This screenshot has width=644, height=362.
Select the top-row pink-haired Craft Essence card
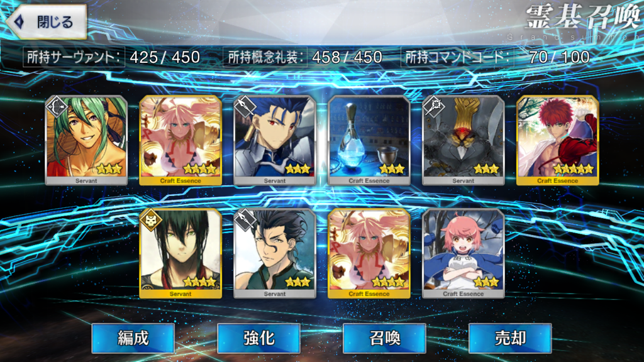[180, 140]
